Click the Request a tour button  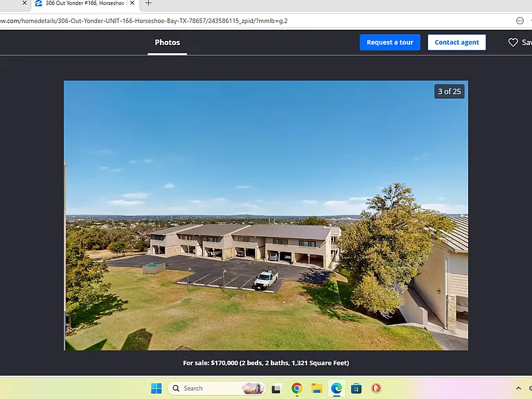390,42
